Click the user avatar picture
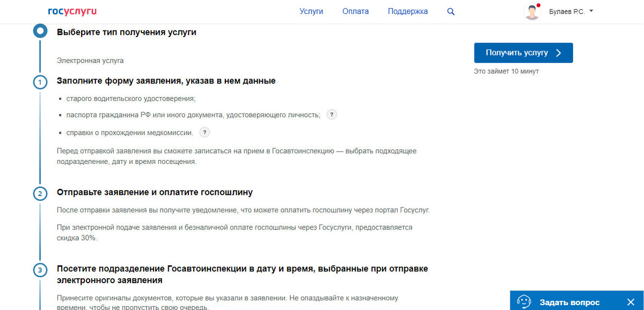Viewport: 644px width, 310px height. 532,12
